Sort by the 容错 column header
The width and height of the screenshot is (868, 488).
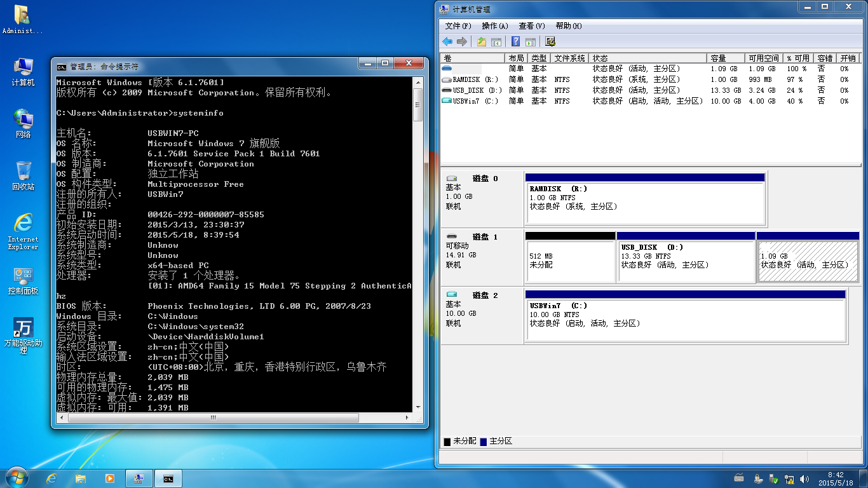[825, 58]
